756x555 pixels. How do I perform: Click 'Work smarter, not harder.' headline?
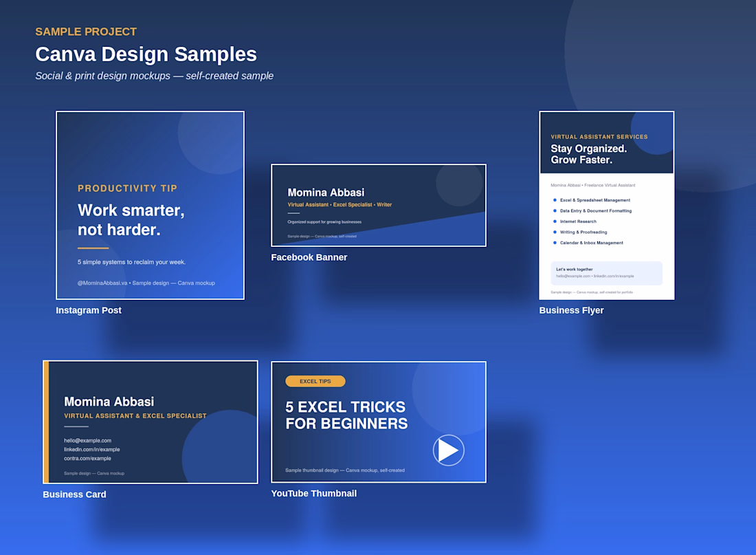[131, 220]
